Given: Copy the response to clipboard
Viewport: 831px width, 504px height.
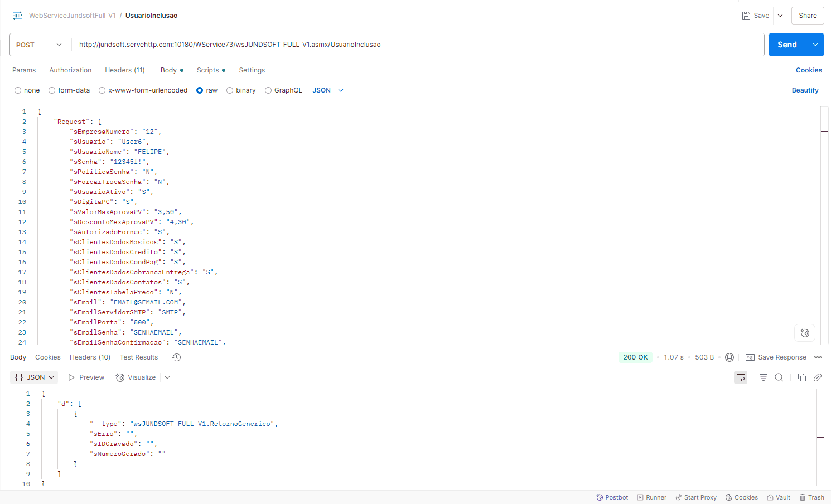Looking at the screenshot, I should tap(802, 377).
